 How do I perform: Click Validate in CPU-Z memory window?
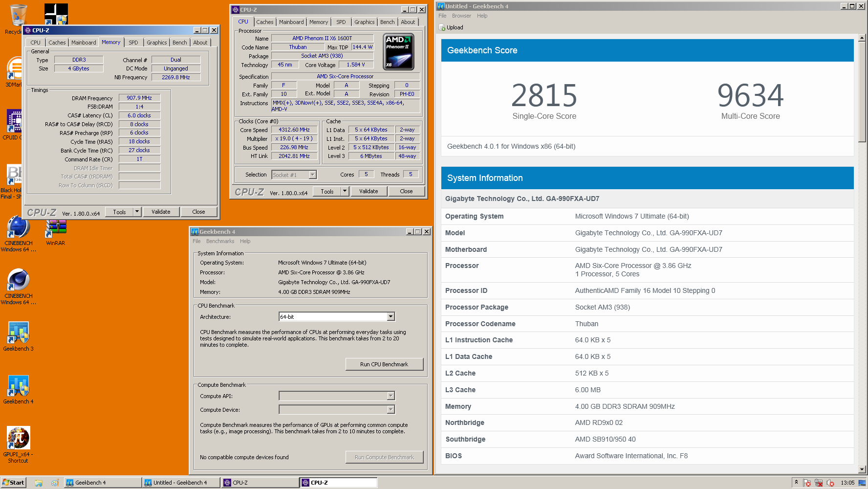[161, 212]
